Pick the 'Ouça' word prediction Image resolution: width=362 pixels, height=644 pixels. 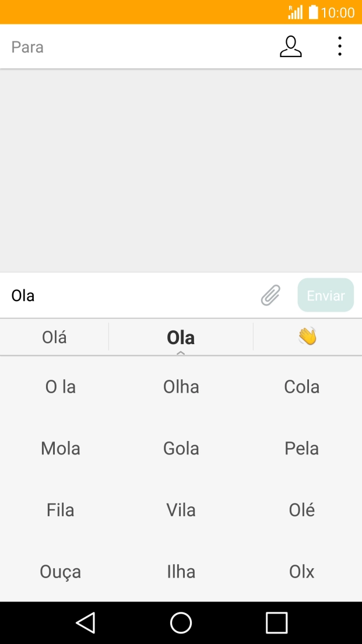[x=60, y=572]
